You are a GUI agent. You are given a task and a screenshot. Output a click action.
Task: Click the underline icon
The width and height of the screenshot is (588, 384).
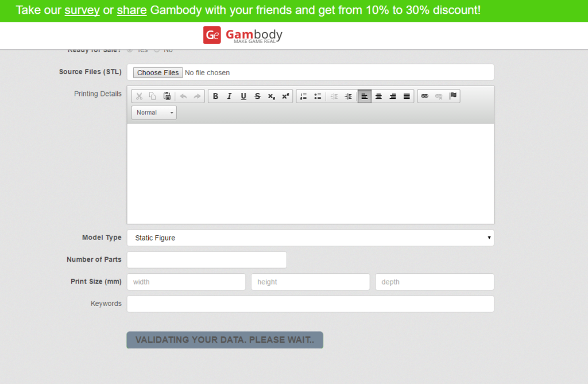coord(243,96)
